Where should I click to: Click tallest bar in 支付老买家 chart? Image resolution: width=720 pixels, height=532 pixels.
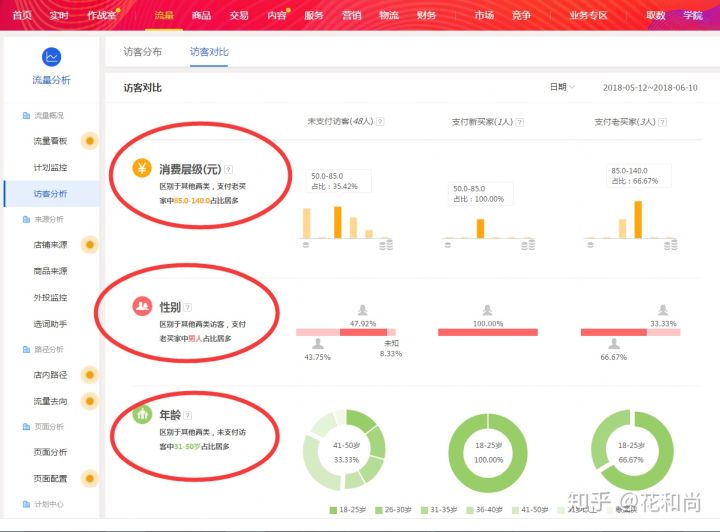pos(638,219)
